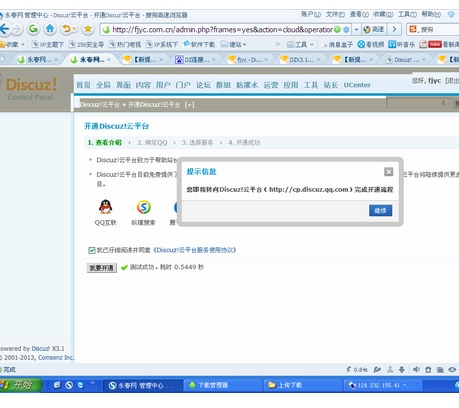Click the [+] next to 开通Discuz!云平台 breadcrumb
Image resolution: width=459 pixels, height=408 pixels.
189,104
